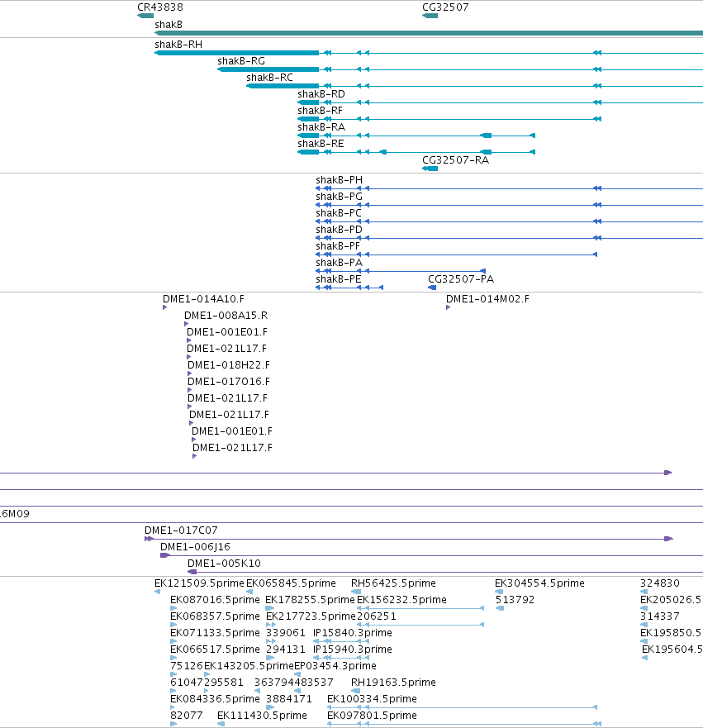
Task: Select the CR43838 gene arrow glyph
Action: (x=145, y=16)
